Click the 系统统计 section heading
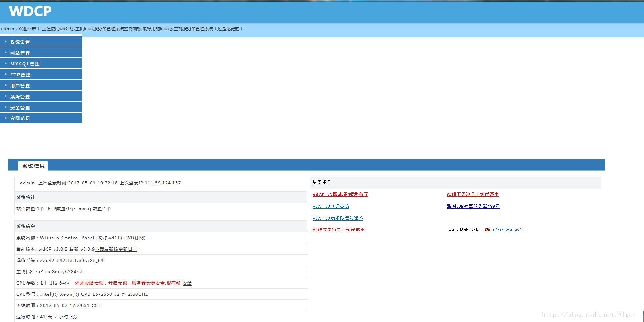This screenshot has height=322, width=644. 25,198
